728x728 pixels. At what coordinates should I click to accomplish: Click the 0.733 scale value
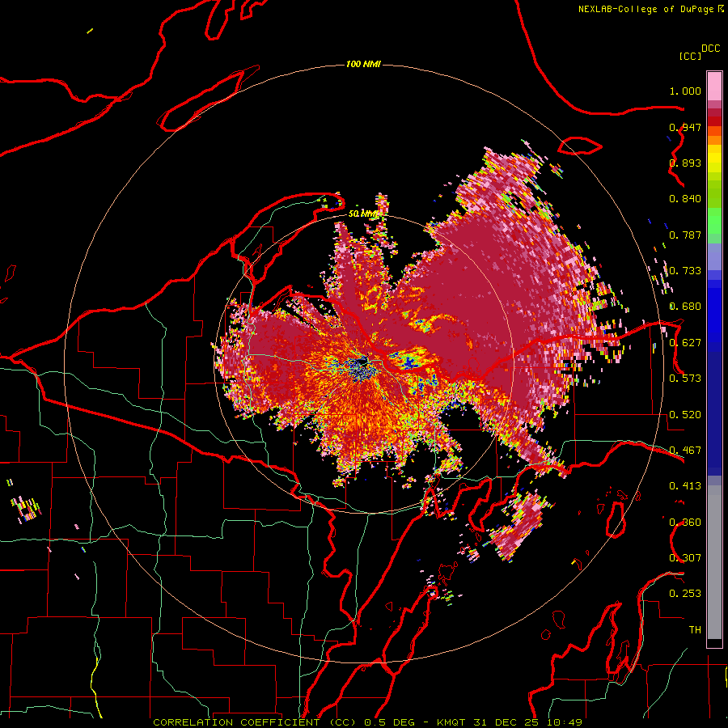coord(685,271)
